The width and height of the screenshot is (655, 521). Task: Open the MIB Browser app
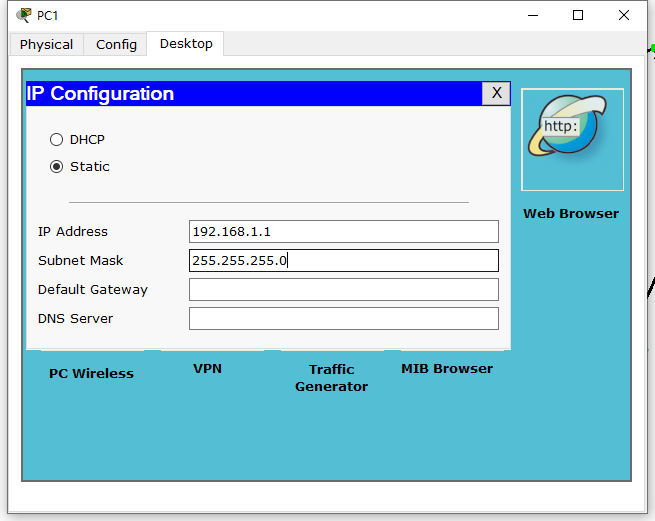point(447,369)
